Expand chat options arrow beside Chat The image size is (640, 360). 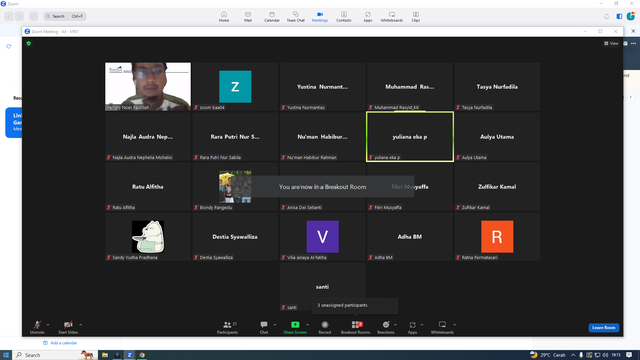pos(275,325)
